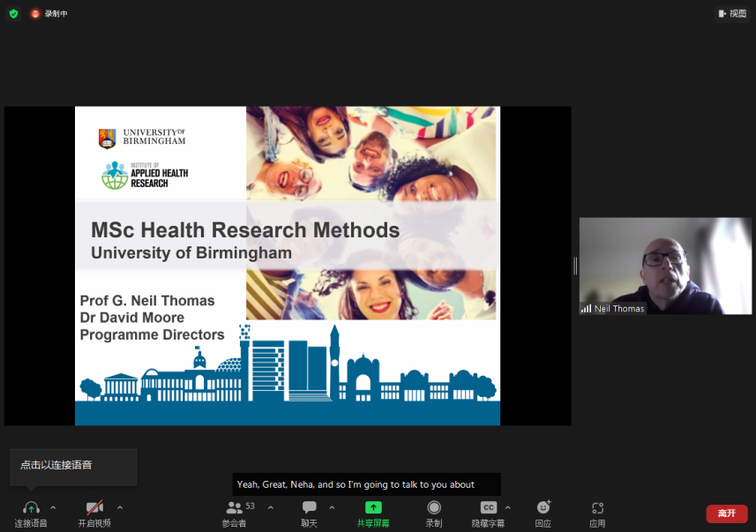
Task: Click the University of Birmingham logo on slide
Action: click(x=142, y=138)
